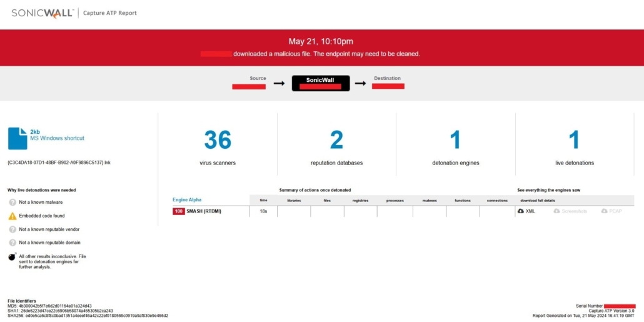This screenshot has height=322, width=644.
Task: Click the May 21, 10:10pm timestamp
Action: point(321,41)
